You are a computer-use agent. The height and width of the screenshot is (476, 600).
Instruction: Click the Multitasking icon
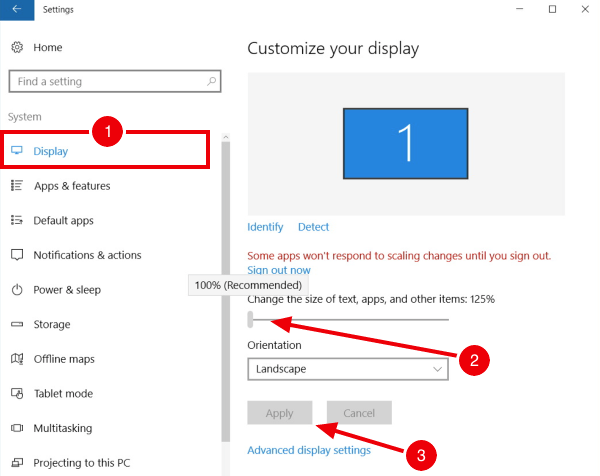[x=17, y=428]
